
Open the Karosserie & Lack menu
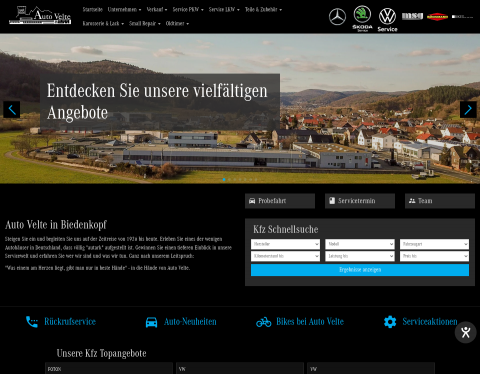point(103,24)
